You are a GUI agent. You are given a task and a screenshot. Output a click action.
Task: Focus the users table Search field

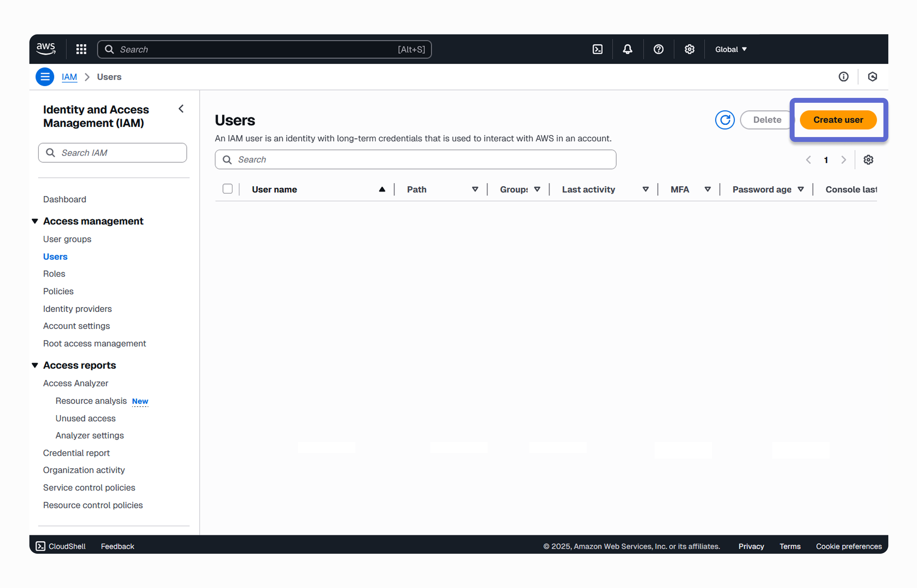[x=415, y=160]
